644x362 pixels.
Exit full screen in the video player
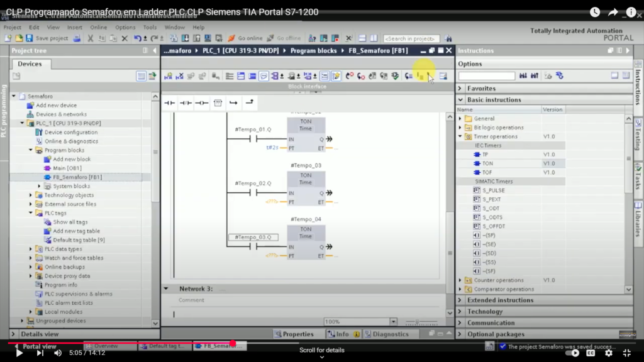(x=627, y=353)
